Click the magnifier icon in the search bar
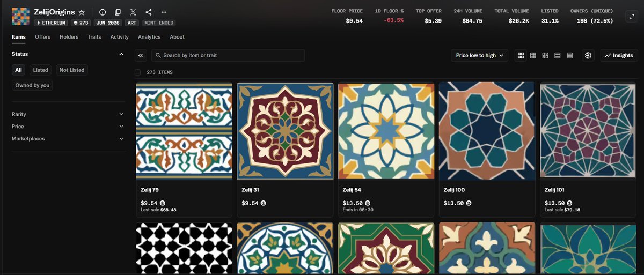Screen dimensions: 644x275 tap(158, 55)
